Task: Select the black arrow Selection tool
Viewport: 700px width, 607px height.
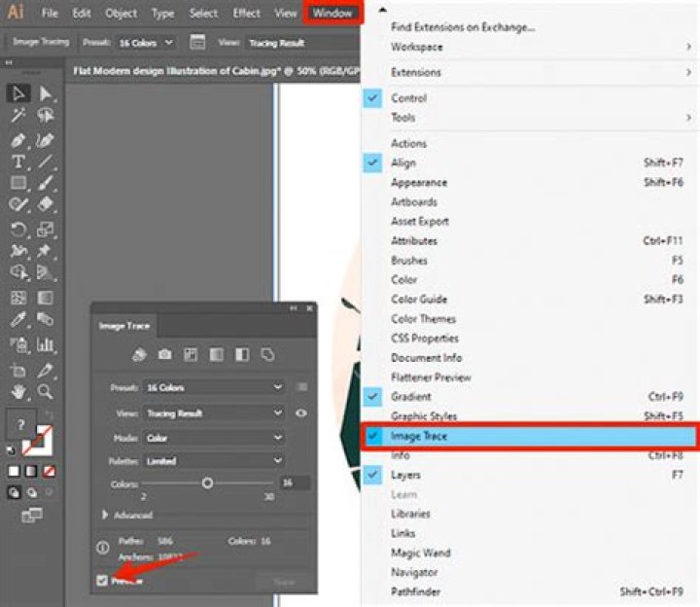Action: coord(18,93)
